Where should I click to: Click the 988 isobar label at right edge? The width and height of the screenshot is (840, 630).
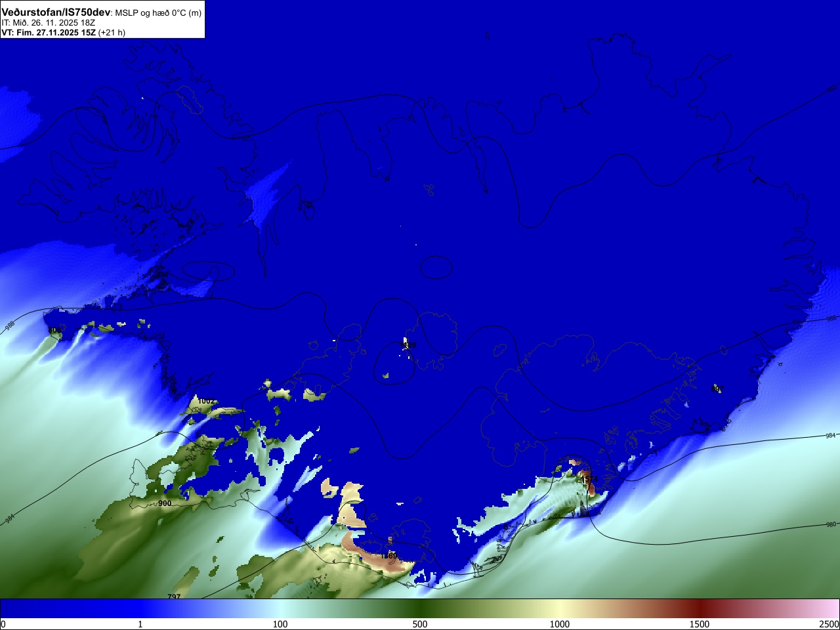[x=831, y=319]
